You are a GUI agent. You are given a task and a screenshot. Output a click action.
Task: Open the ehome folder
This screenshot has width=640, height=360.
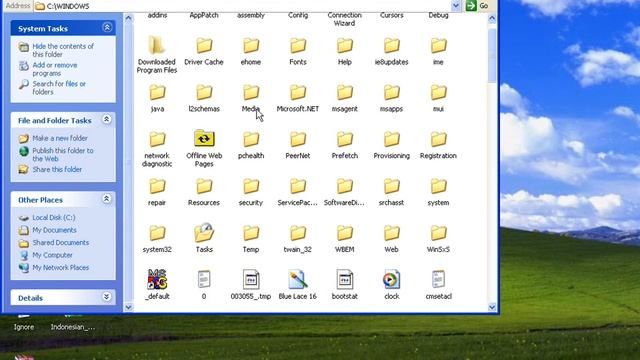coord(251,51)
